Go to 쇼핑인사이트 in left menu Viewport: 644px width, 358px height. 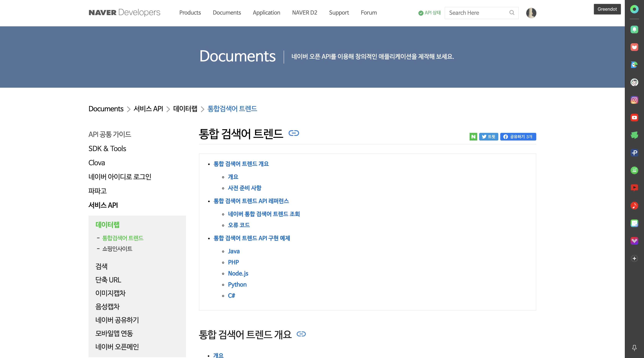pos(117,249)
